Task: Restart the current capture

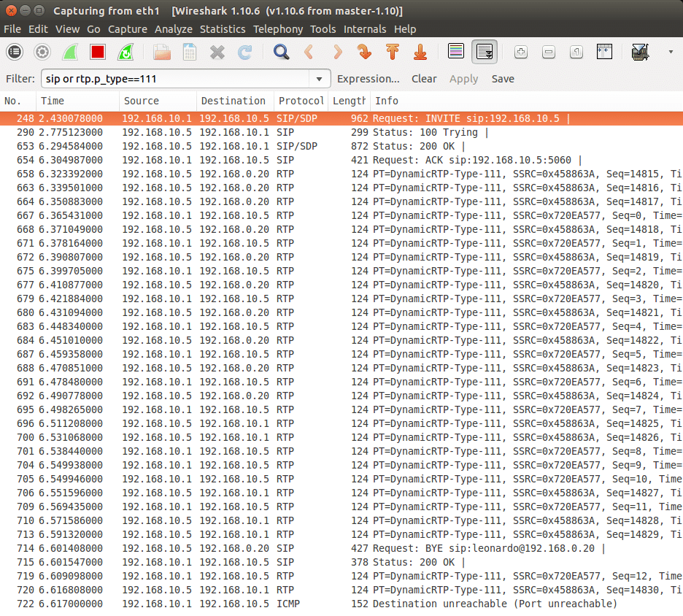Action: (x=125, y=52)
